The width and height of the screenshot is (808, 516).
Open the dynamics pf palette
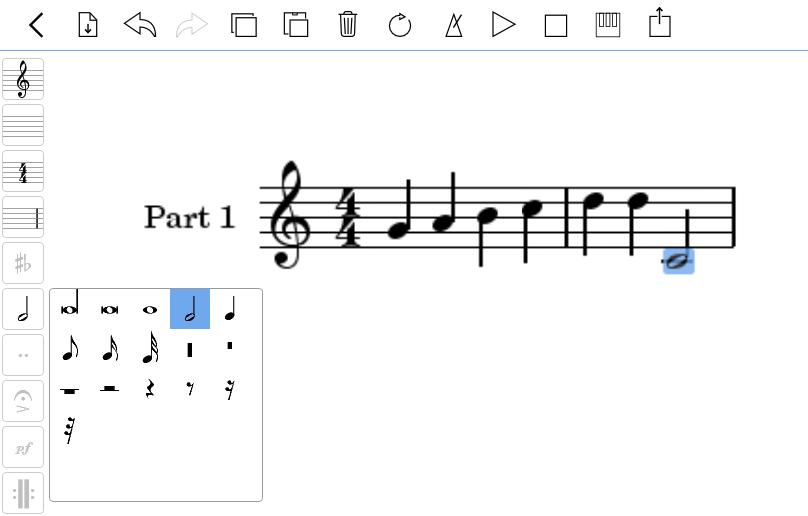tap(23, 447)
